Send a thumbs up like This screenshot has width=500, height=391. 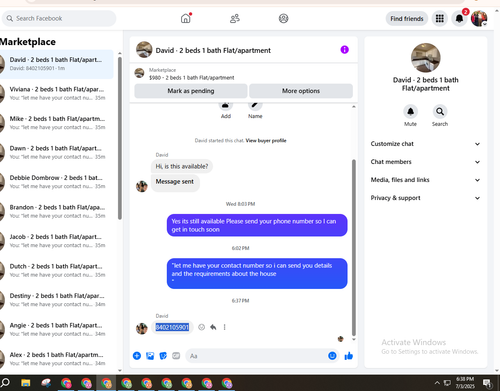(349, 356)
